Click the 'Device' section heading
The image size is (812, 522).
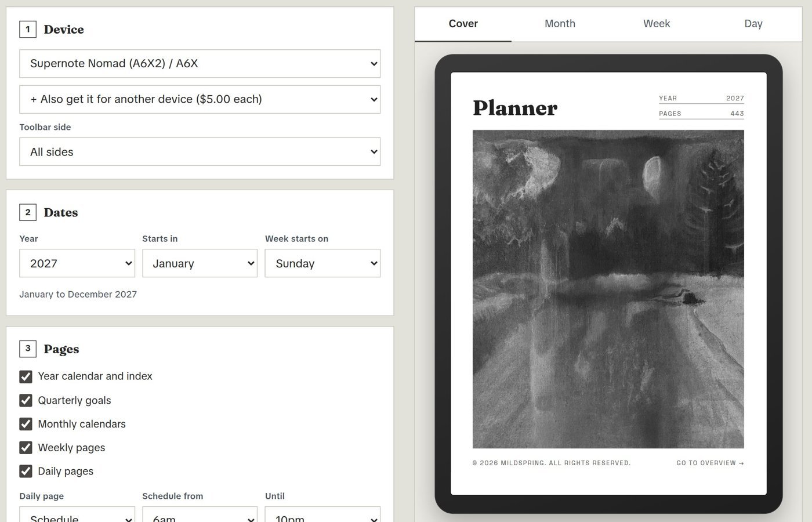[64, 30]
